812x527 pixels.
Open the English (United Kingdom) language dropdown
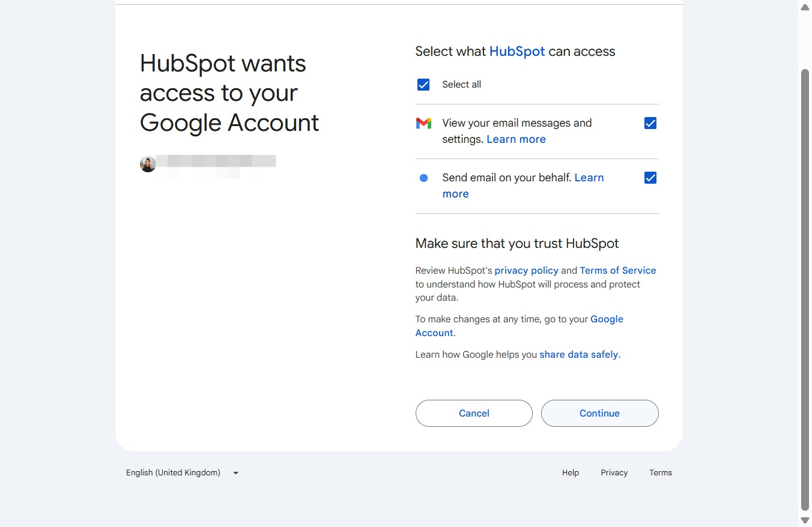183,473
